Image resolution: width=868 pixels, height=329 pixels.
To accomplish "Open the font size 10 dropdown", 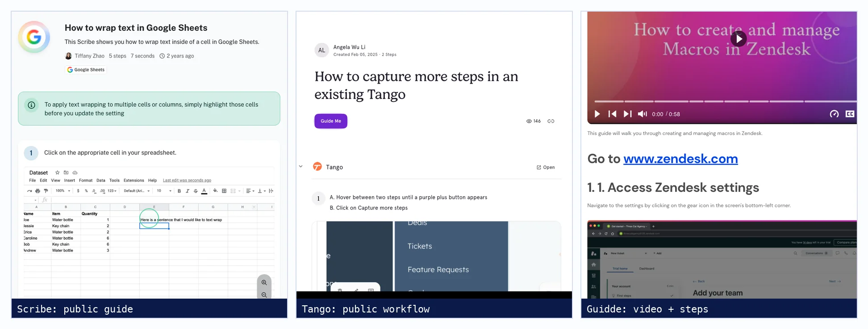I will tap(164, 191).
